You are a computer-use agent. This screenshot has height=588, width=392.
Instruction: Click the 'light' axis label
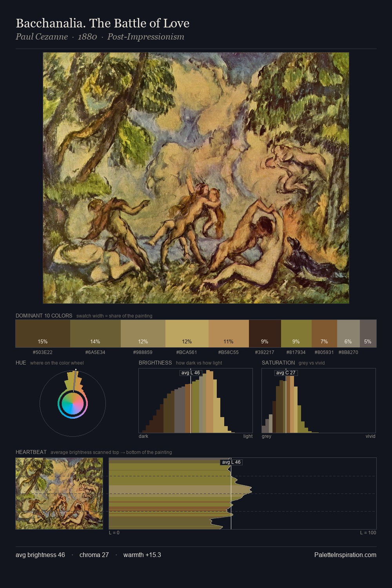tap(248, 436)
